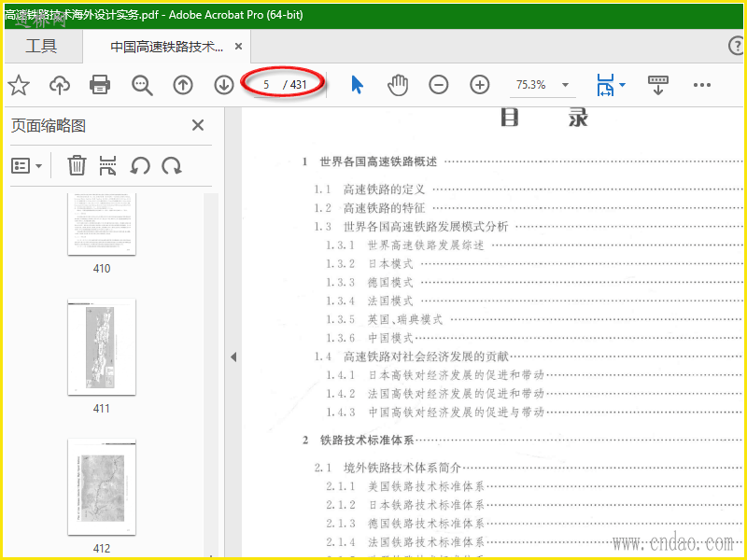The image size is (747, 560).
Task: Click the entry 1.3.3 德国模式
Action: (x=369, y=283)
